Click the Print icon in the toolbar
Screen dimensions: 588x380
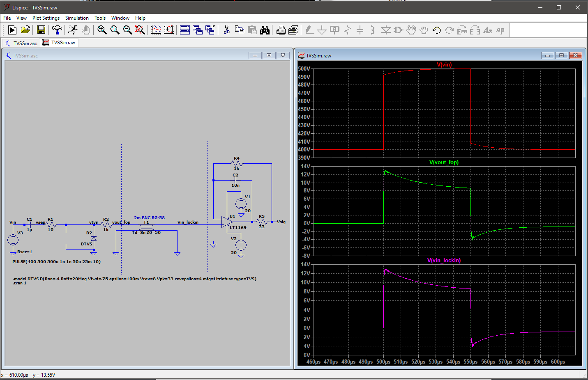pyautogui.click(x=281, y=30)
